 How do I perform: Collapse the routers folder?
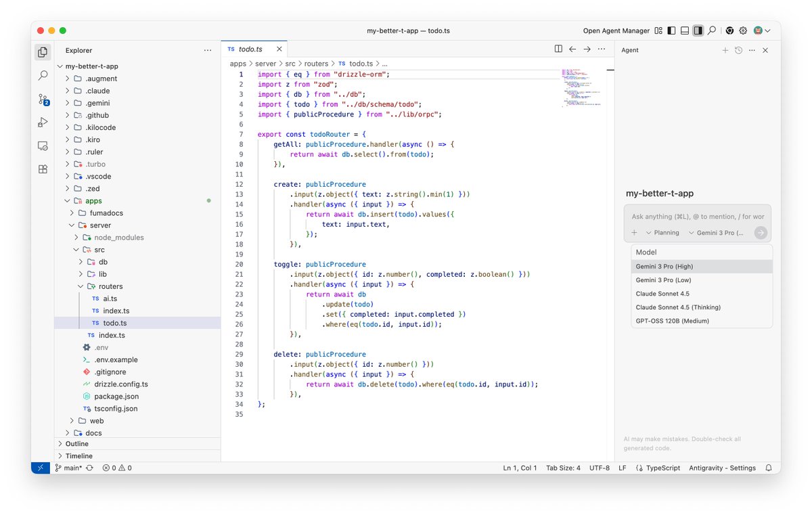[81, 286]
